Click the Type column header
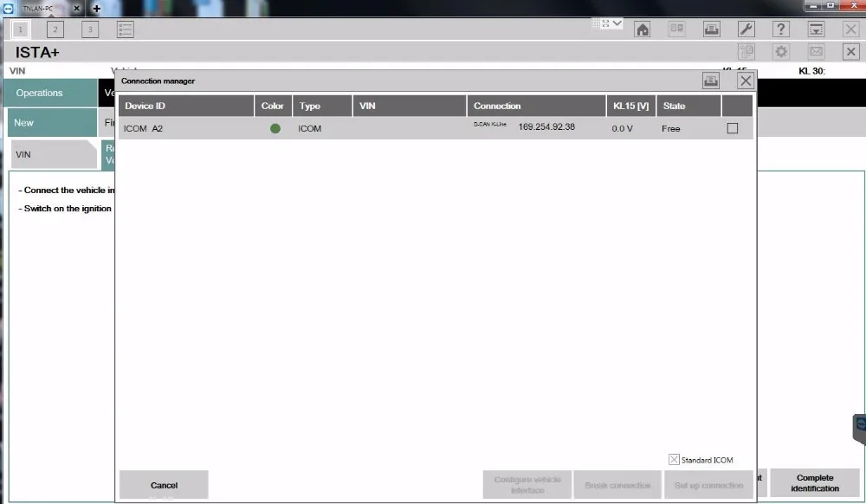Screen dimensions: 866x504 click(x=322, y=106)
